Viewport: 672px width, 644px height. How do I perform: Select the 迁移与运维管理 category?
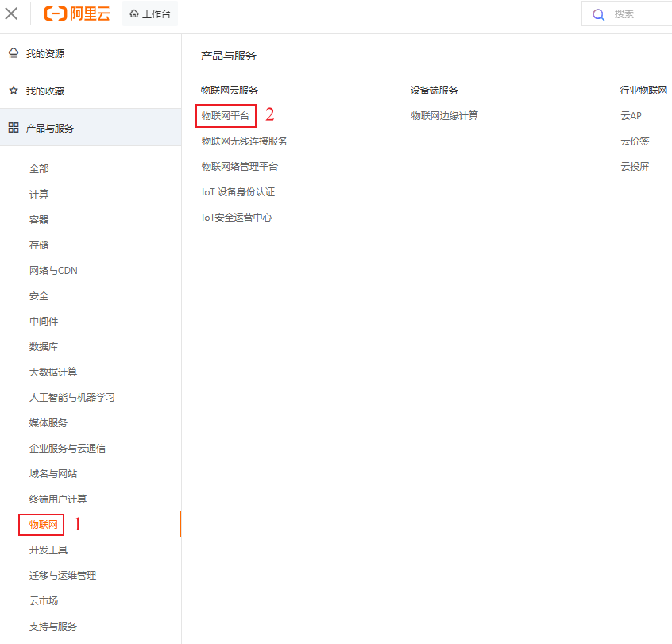[62, 575]
